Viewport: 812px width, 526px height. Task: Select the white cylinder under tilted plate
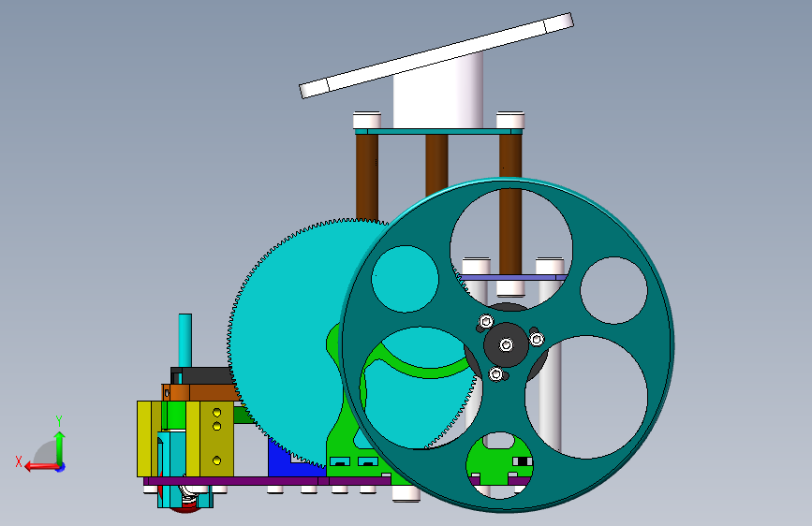(438, 95)
